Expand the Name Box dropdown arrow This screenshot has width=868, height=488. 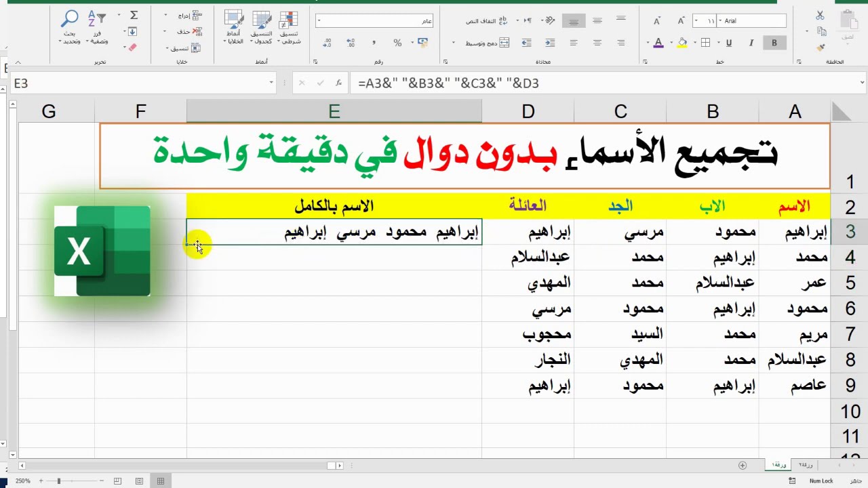click(271, 83)
